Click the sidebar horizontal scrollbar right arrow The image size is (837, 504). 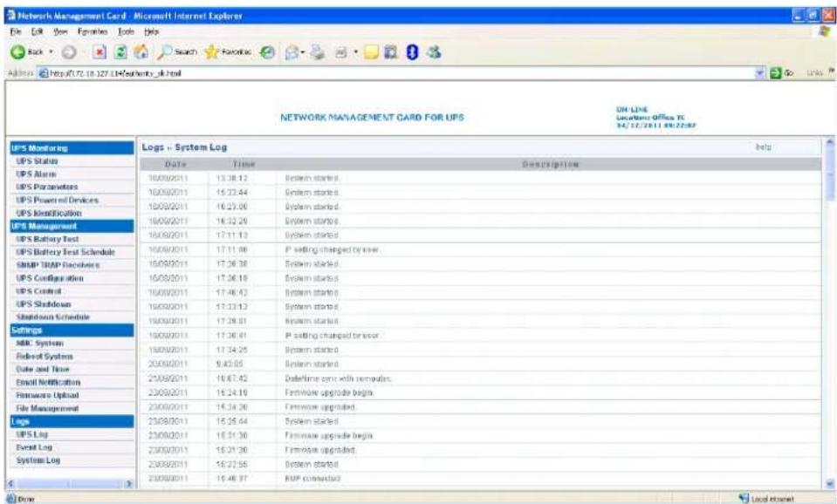click(128, 484)
